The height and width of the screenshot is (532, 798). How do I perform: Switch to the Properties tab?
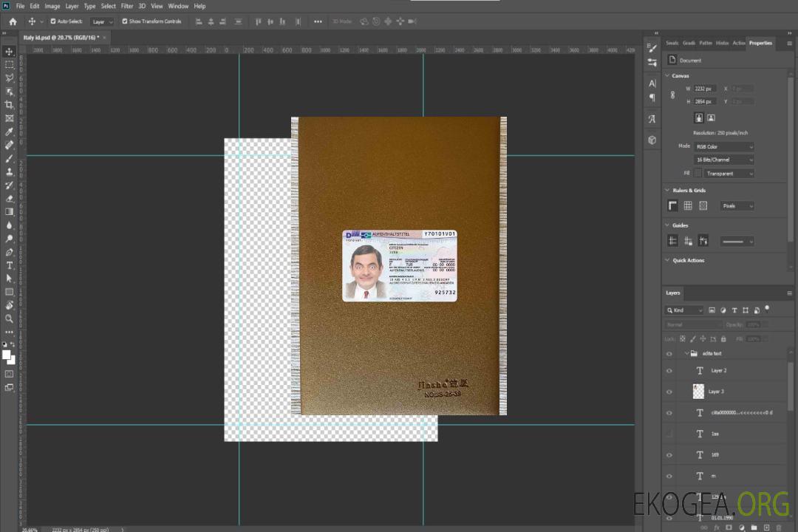760,43
